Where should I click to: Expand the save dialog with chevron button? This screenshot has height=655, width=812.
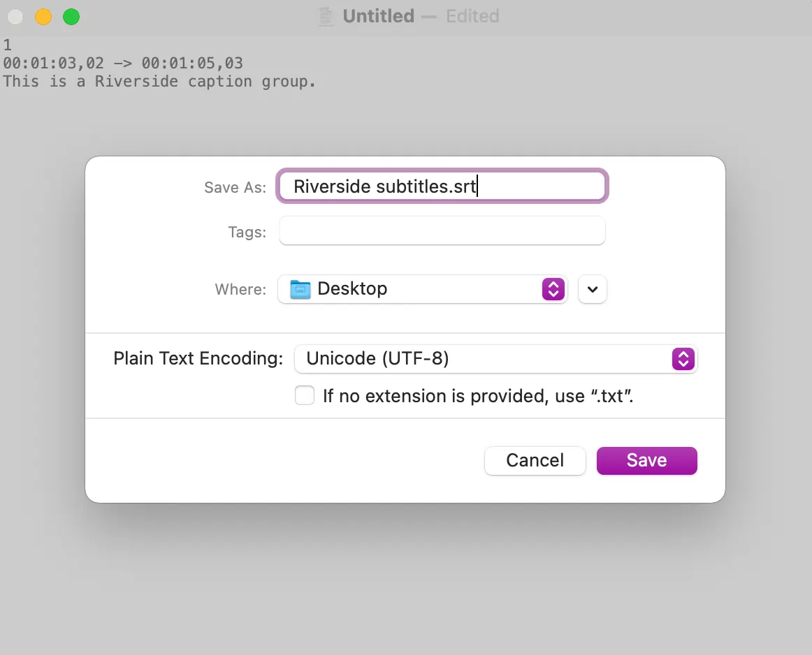tap(593, 289)
